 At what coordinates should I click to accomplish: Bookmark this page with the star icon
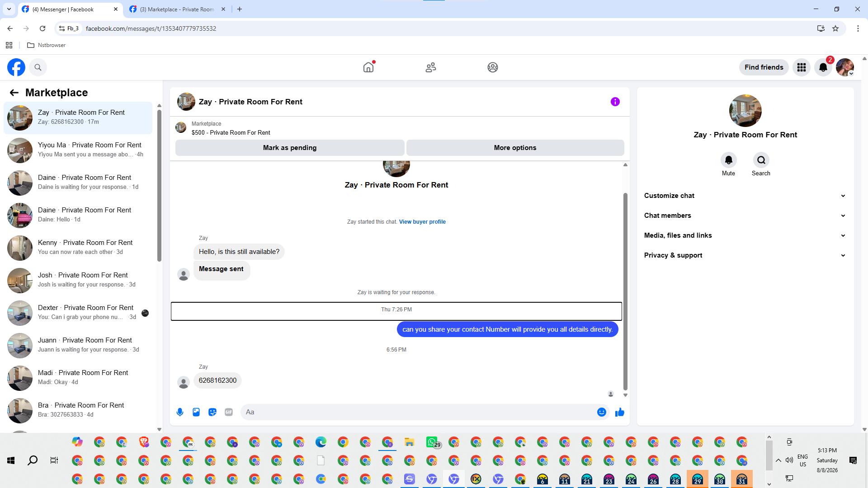(835, 28)
